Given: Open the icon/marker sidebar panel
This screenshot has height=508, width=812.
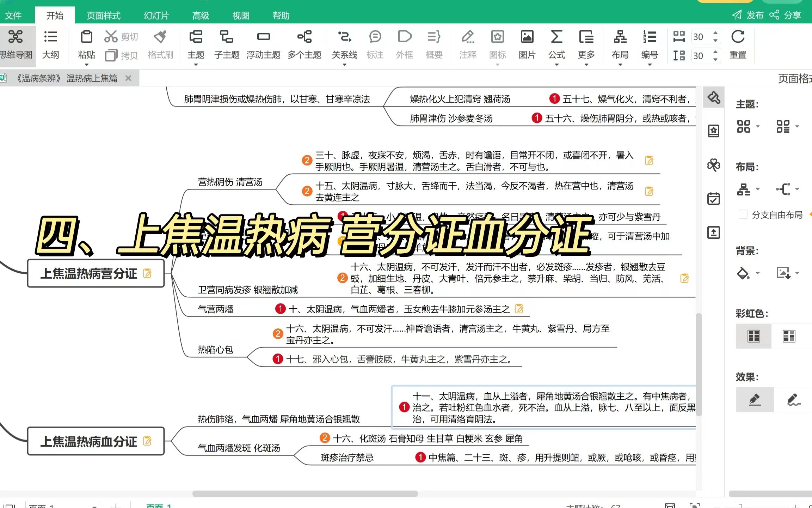Looking at the screenshot, I should pos(714,131).
